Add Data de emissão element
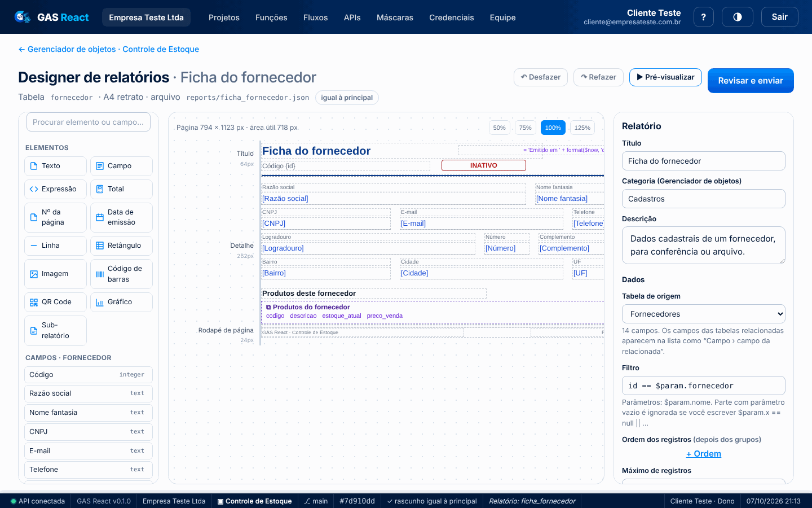812x508 pixels. pyautogui.click(x=121, y=217)
